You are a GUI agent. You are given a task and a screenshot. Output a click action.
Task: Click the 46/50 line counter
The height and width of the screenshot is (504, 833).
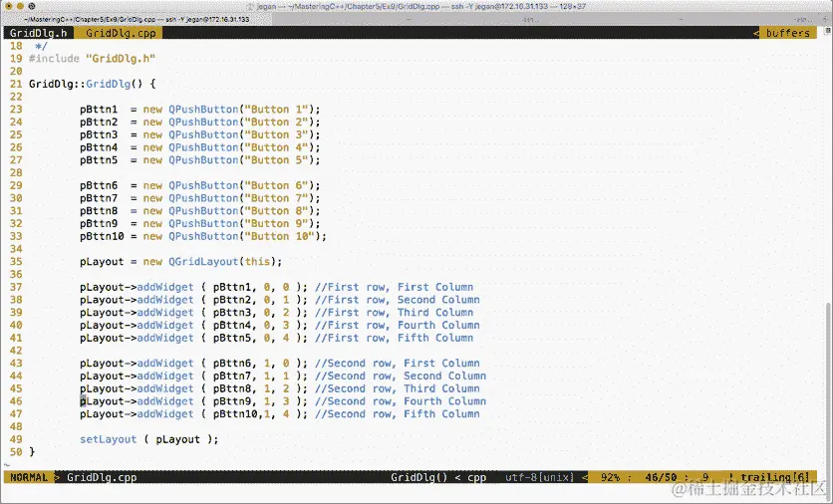click(661, 477)
